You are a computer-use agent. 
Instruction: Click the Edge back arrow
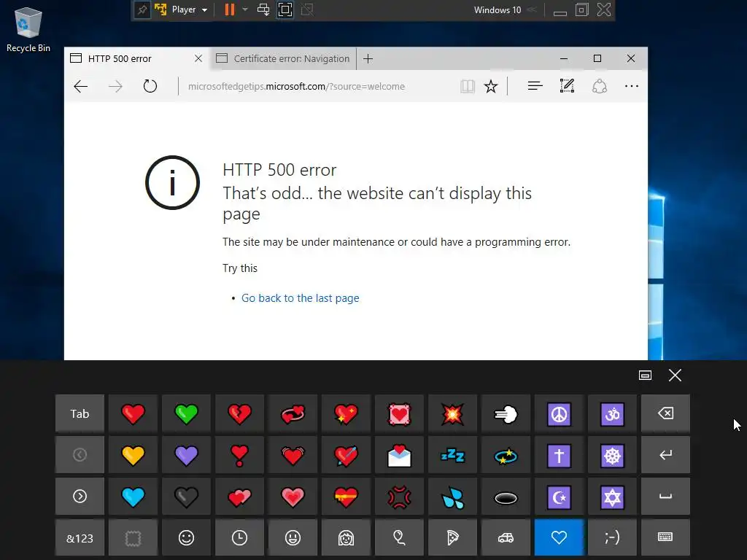(x=80, y=86)
